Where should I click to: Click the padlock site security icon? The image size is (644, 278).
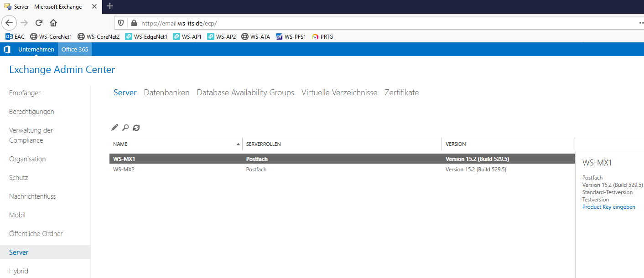pos(134,23)
